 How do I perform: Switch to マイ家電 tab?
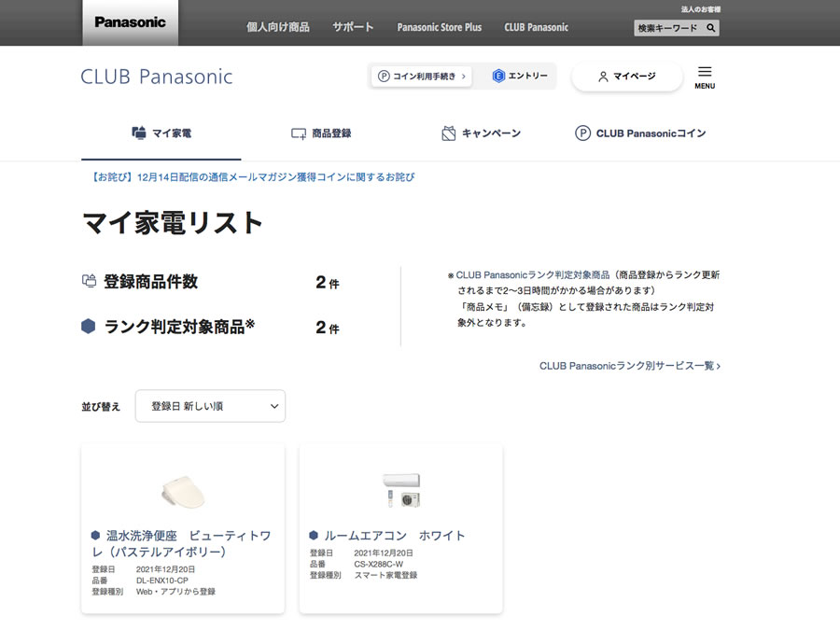161,133
